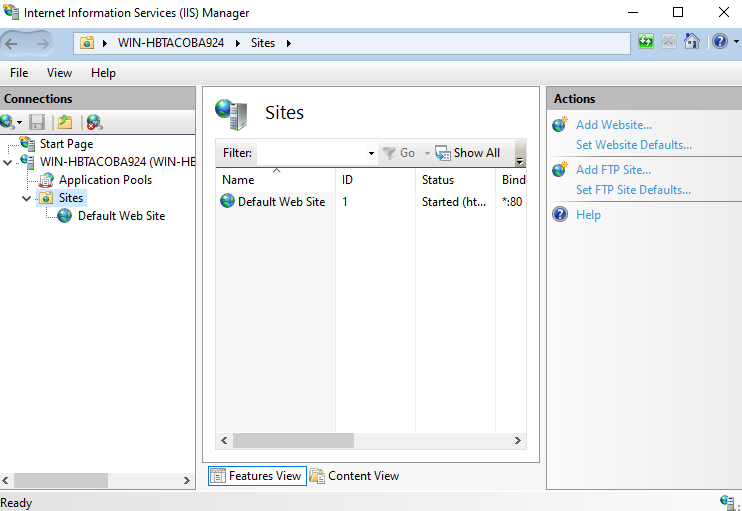Click the Sites list horizontal scrollbar thumb

coord(293,441)
